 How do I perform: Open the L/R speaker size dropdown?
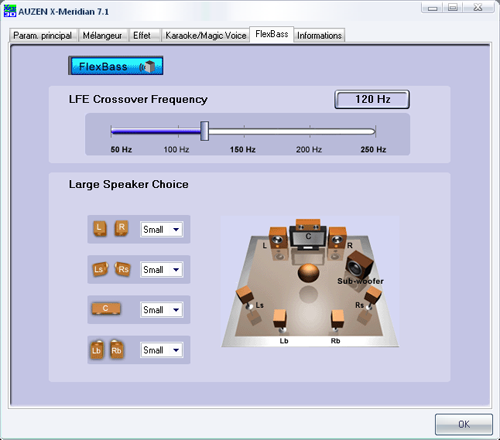pos(161,229)
